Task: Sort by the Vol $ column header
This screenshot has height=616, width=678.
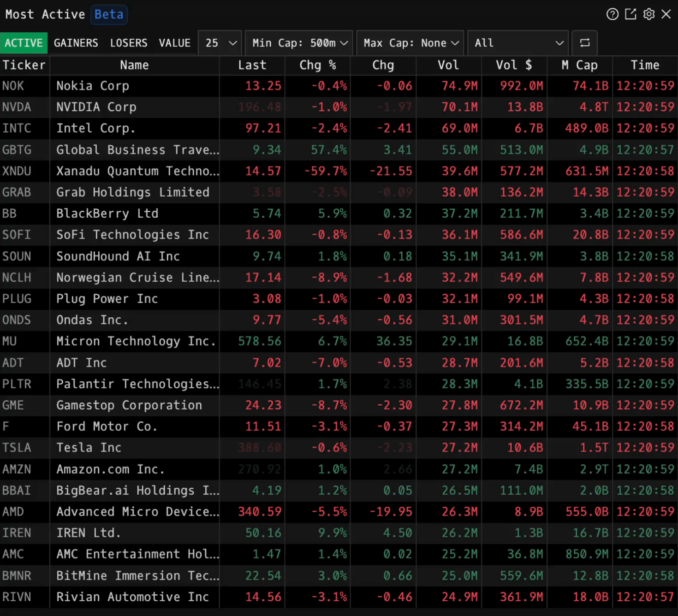Action: click(x=514, y=65)
